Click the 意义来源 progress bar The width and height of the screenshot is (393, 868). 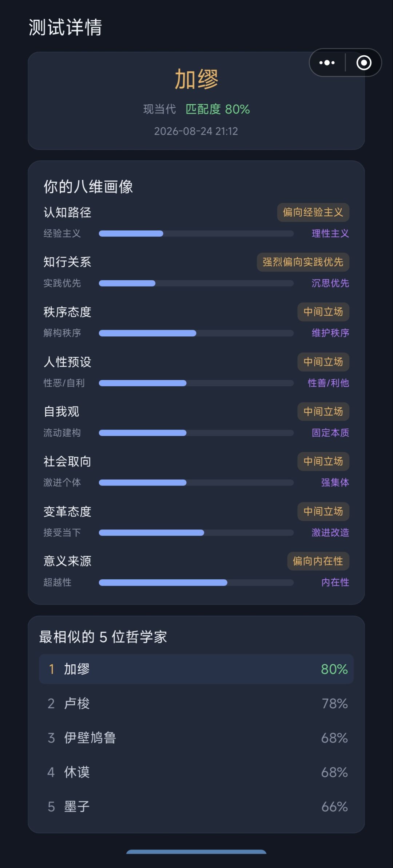[x=196, y=583]
